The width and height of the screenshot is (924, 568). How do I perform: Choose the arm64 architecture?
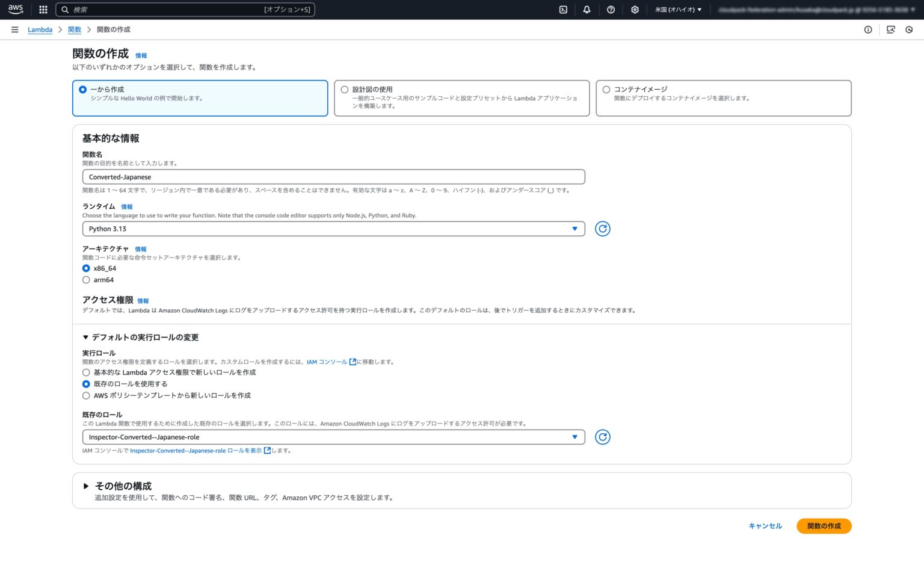click(x=86, y=280)
